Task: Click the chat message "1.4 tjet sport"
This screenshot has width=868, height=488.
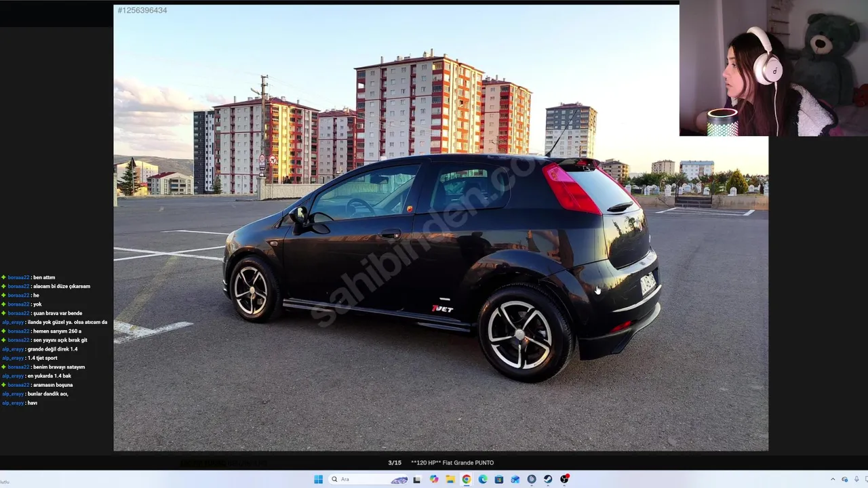Action: tap(42, 358)
